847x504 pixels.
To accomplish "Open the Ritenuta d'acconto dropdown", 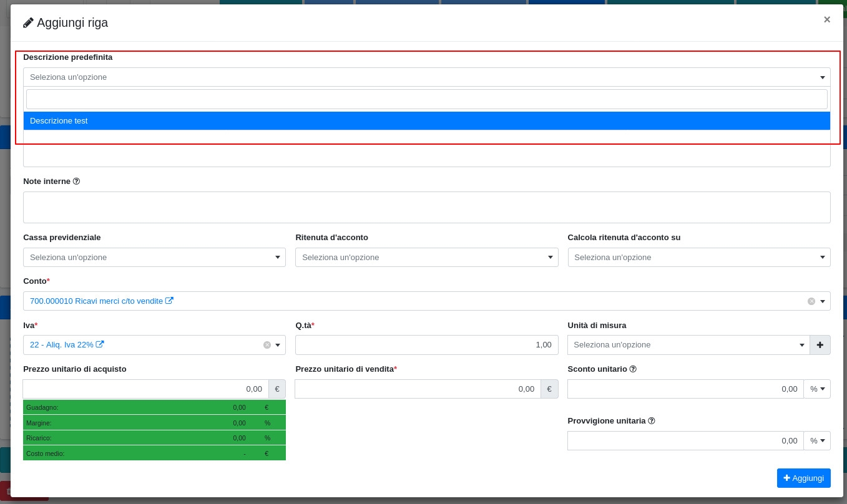I will 426,258.
